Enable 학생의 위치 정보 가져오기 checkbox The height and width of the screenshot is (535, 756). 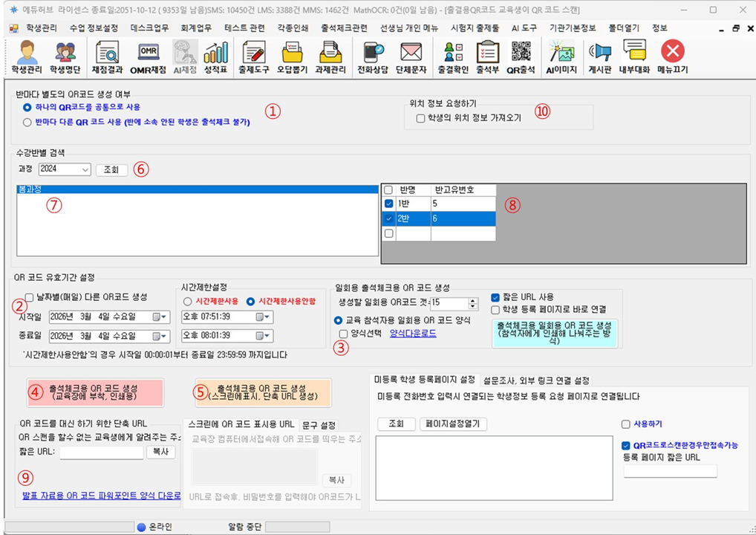pos(421,118)
